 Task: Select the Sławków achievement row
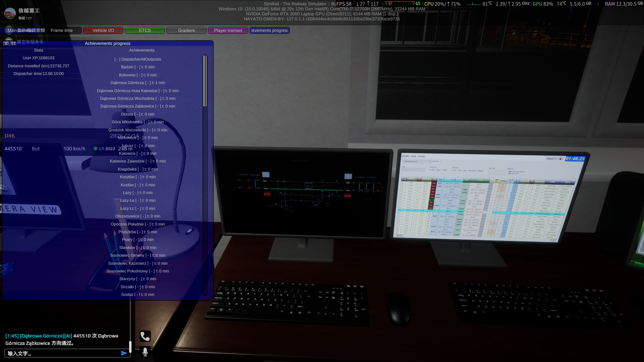click(138, 248)
